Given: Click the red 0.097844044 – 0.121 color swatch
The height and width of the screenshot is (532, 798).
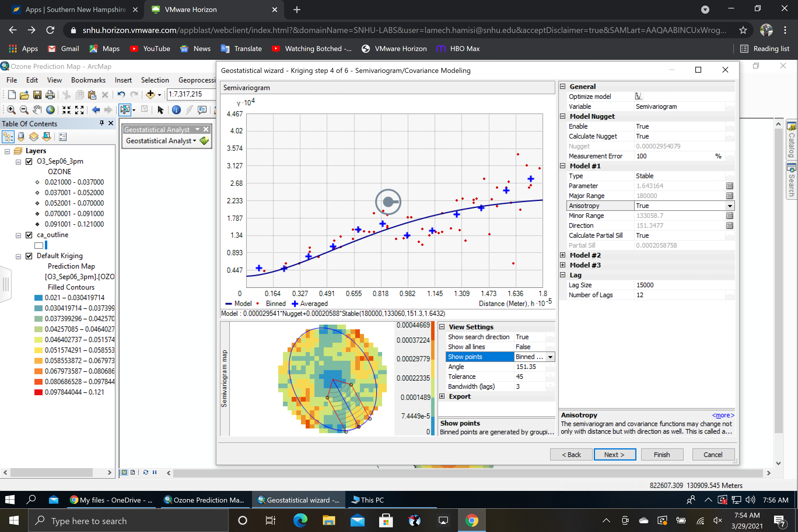Looking at the screenshot, I should tap(38, 392).
